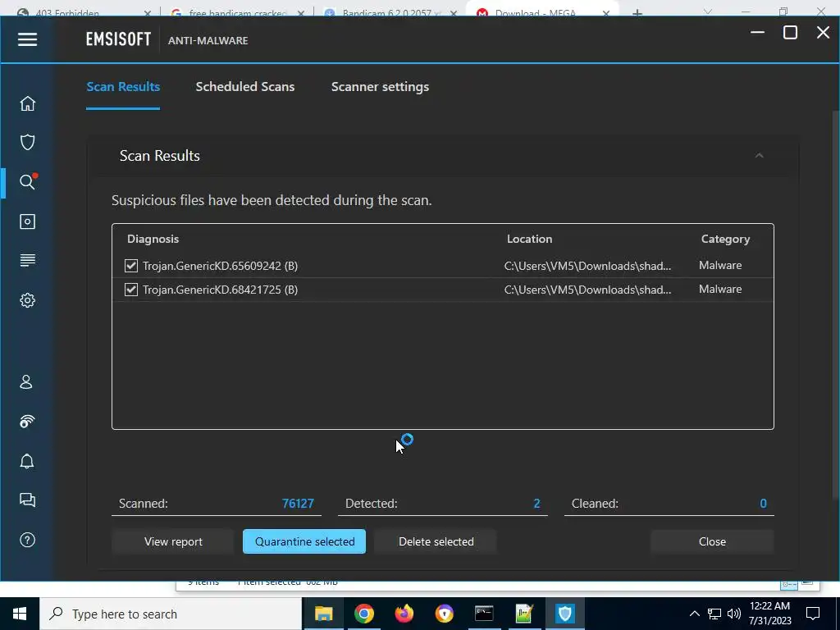
Task: Open the Protection shield section
Action: (27, 143)
